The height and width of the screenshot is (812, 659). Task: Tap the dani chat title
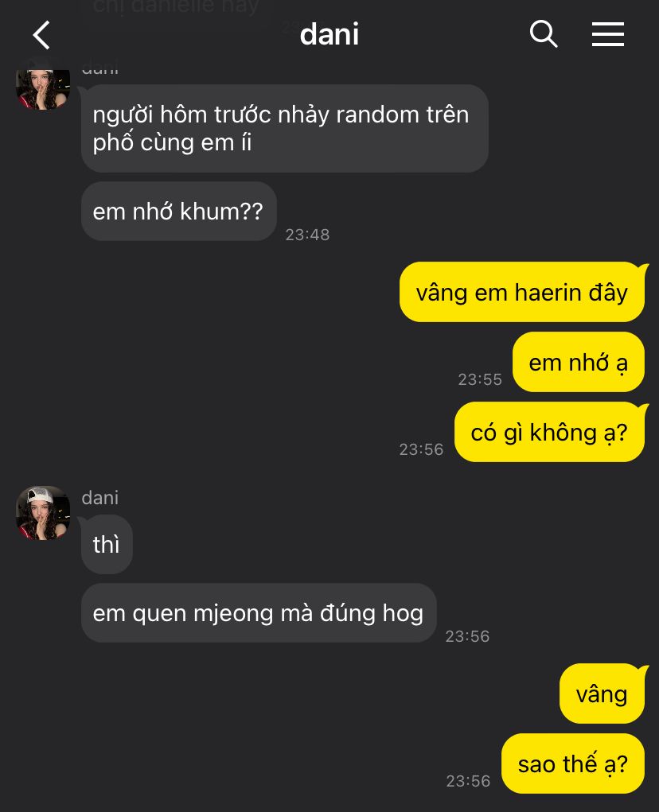tap(329, 35)
